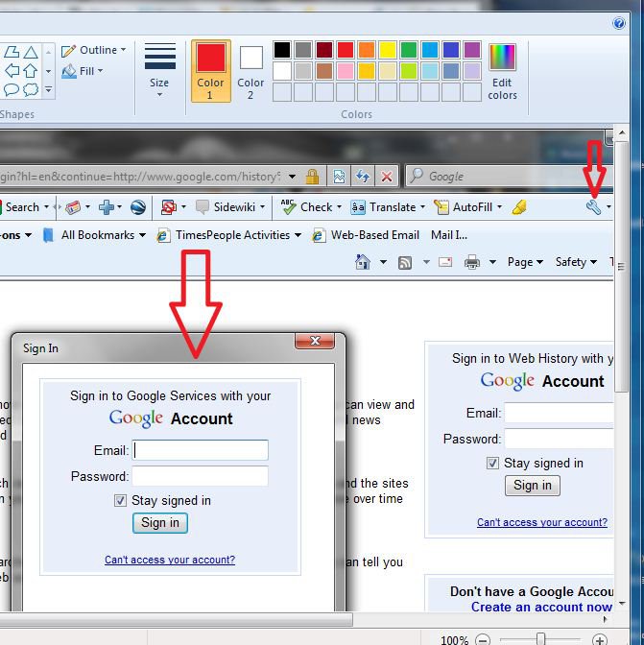The width and height of the screenshot is (644, 645).
Task: Open the Size dropdown
Action: 159,70
